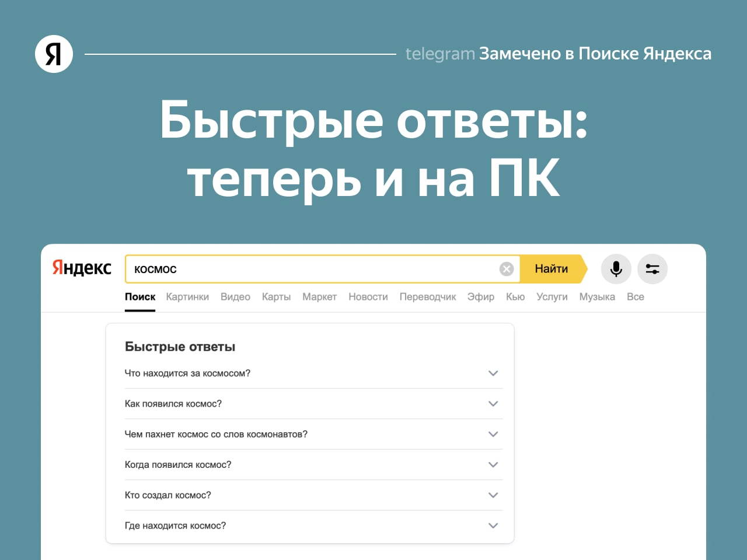The image size is (747, 560).
Task: Start voice search with microphone icon
Action: click(x=616, y=269)
